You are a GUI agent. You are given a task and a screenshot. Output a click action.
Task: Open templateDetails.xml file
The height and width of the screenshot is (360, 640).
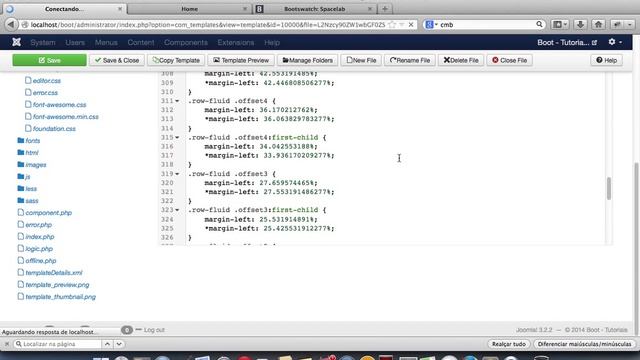(x=50, y=273)
